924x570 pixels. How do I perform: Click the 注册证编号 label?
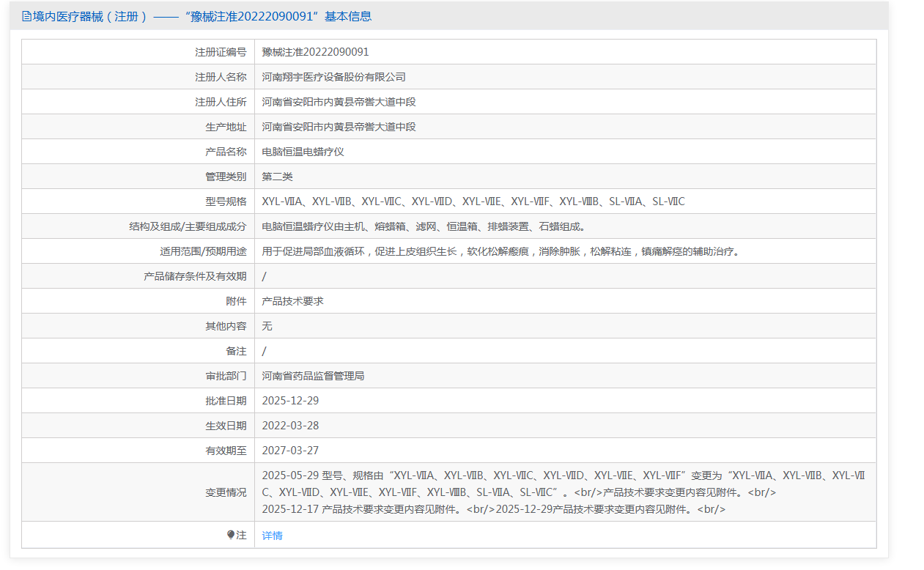click(x=221, y=52)
